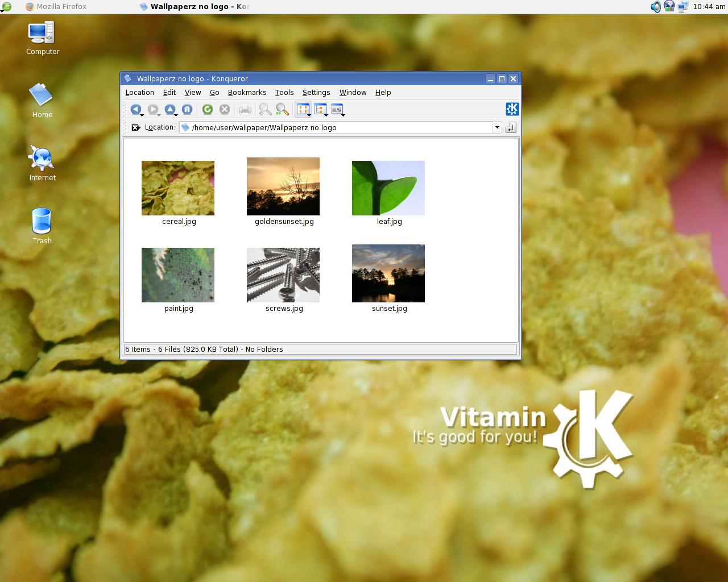728x582 pixels.
Task: Click Wallpaperz no logo taskbar entry
Action: point(193,7)
